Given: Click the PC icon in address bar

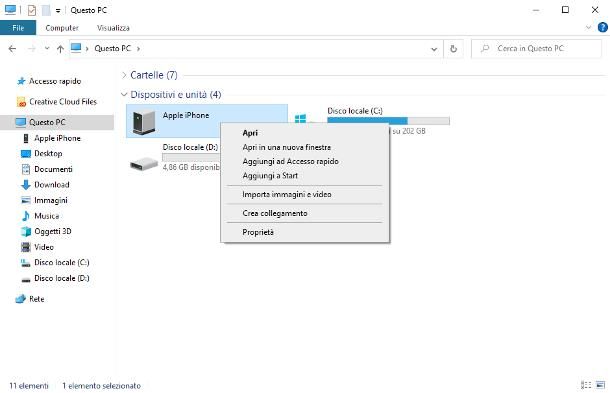Looking at the screenshot, I should point(76,48).
